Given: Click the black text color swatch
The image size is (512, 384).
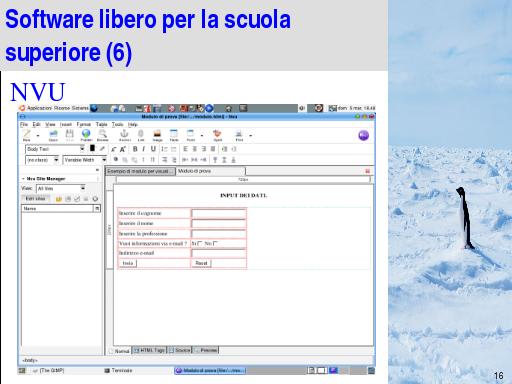Looking at the screenshot, I should (92, 148).
